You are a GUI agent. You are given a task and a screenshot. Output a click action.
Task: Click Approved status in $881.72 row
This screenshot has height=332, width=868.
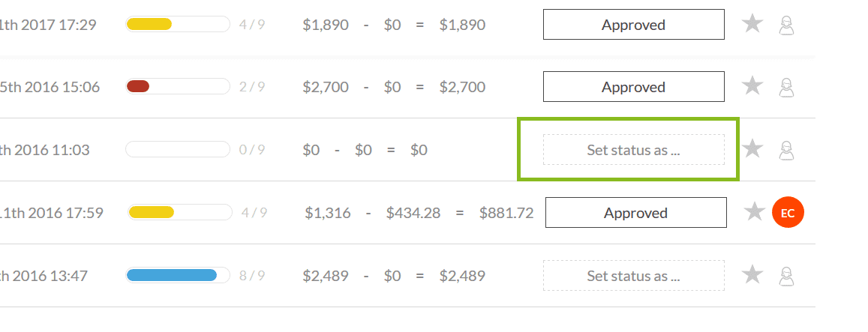(635, 213)
